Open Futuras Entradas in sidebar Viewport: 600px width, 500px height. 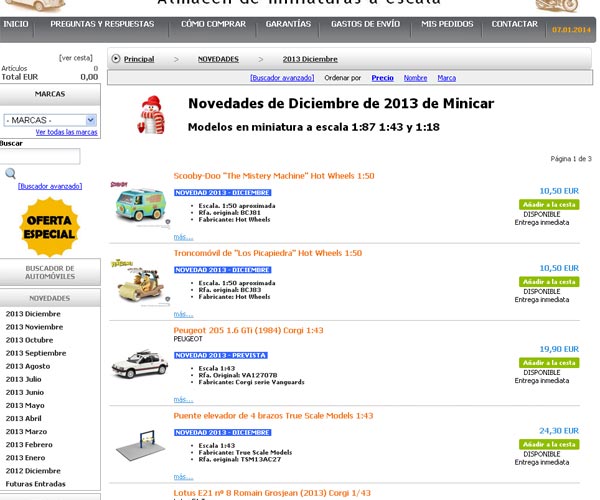pos(36,484)
